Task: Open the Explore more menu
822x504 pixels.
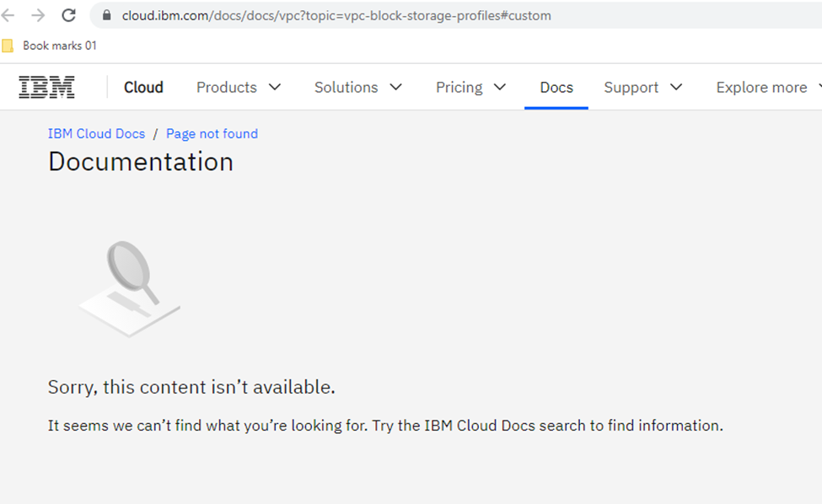Action: [761, 87]
